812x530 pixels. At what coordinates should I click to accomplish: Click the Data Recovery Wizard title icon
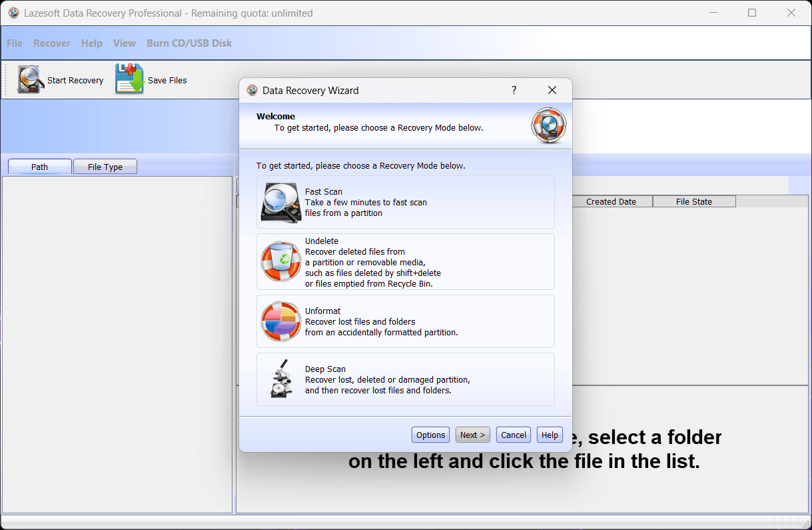click(x=252, y=90)
